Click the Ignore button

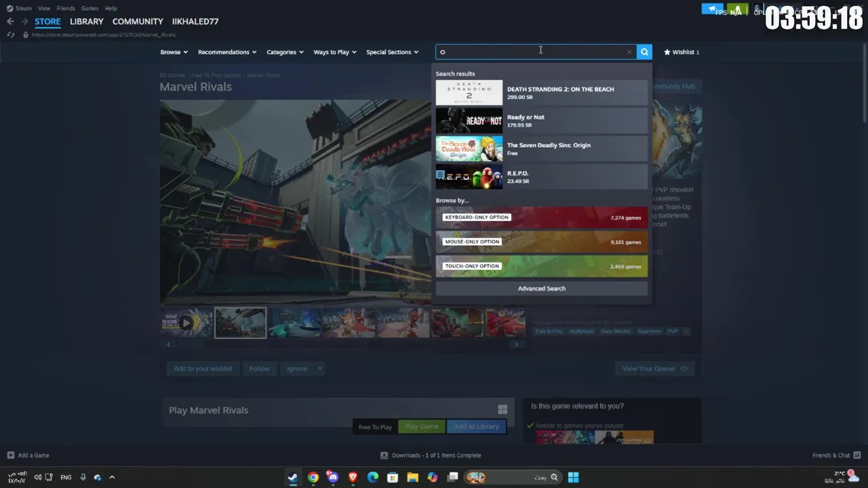pyautogui.click(x=296, y=369)
